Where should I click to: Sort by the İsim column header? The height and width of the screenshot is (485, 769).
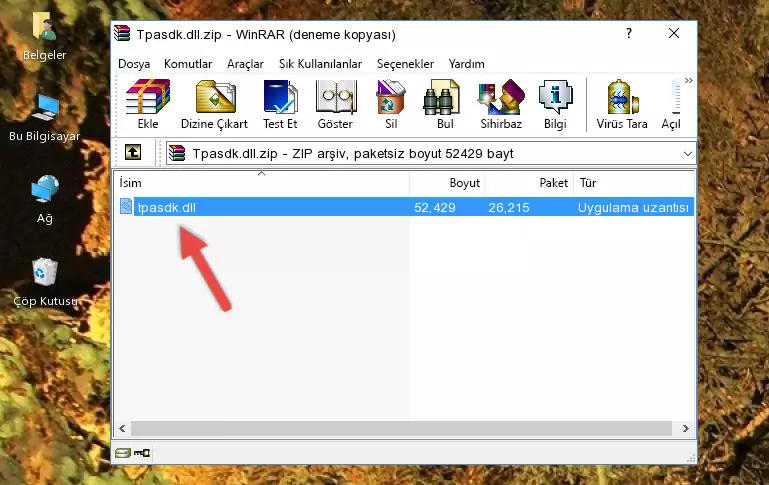pyautogui.click(x=262, y=183)
